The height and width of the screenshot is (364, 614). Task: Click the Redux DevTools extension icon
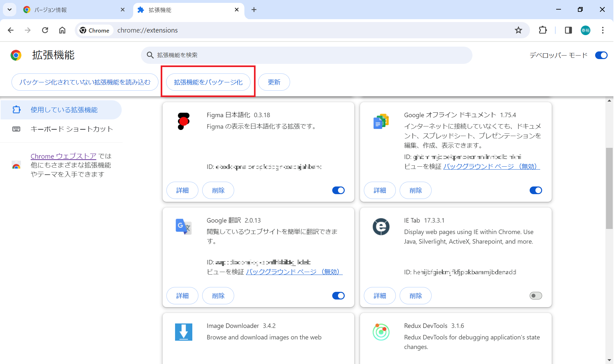[381, 332]
